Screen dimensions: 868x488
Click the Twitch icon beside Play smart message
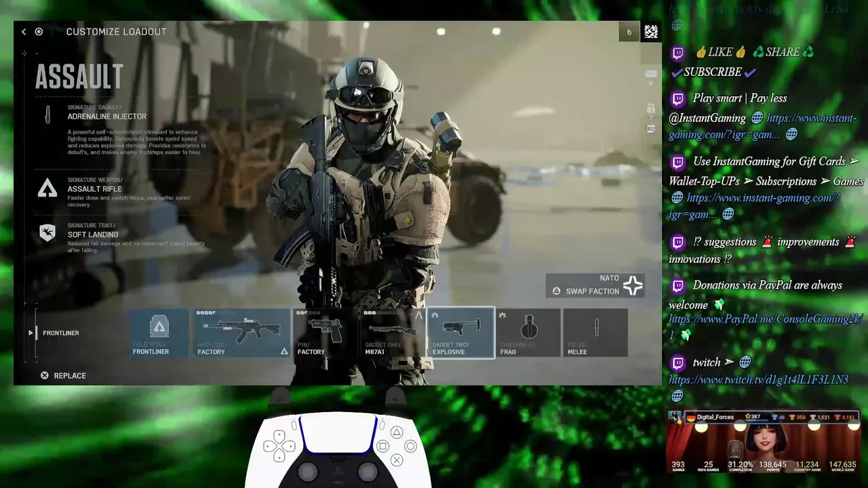click(677, 99)
